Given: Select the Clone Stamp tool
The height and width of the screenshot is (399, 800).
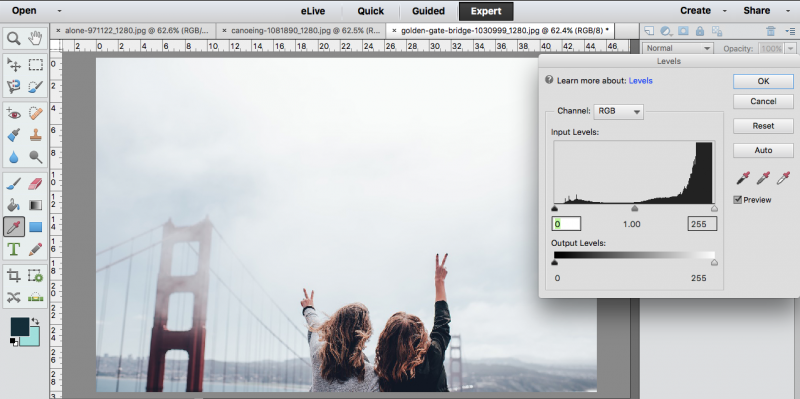Looking at the screenshot, I should click(35, 135).
